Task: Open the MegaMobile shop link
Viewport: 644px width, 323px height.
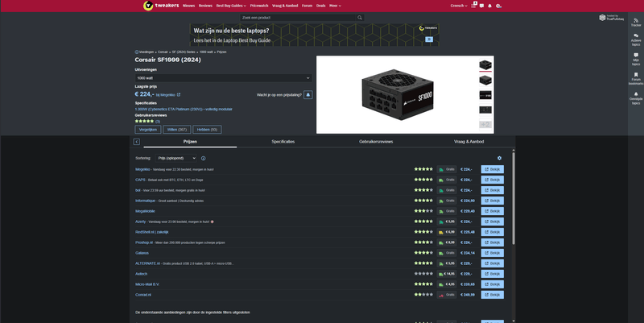Action: (145, 211)
